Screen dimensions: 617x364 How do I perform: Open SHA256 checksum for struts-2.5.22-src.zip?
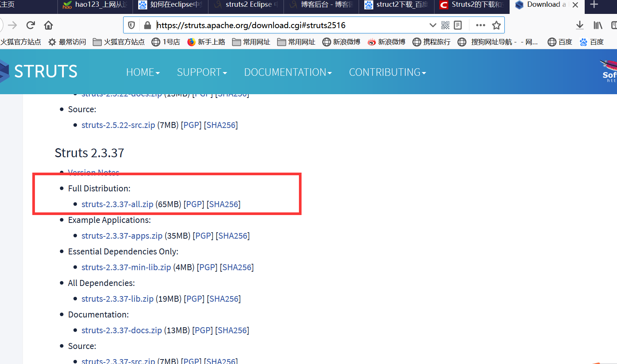(221, 125)
